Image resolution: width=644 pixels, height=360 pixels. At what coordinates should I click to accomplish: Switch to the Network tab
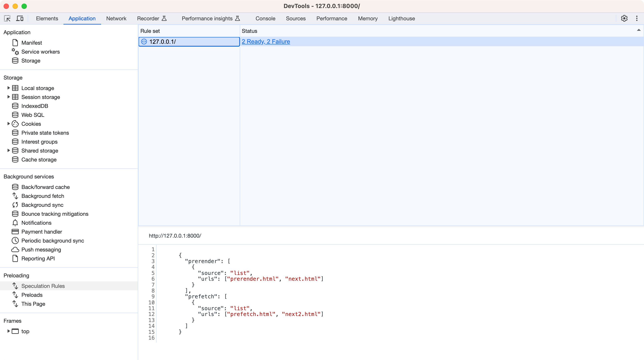click(x=116, y=19)
